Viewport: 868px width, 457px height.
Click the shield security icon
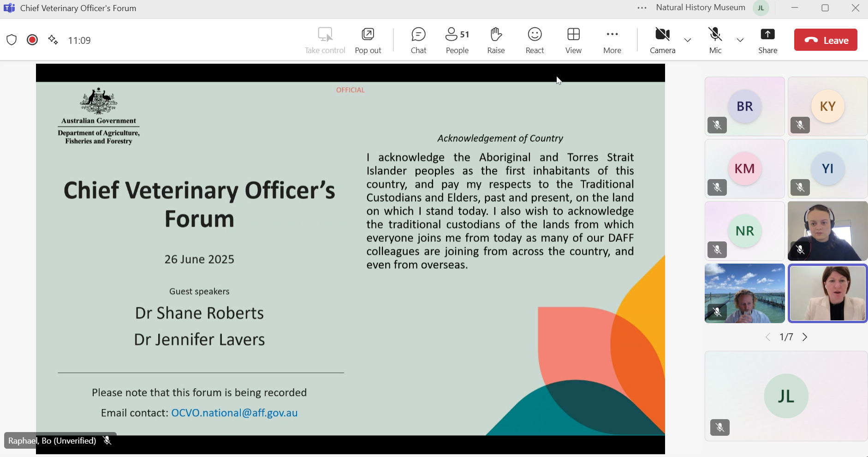point(12,40)
